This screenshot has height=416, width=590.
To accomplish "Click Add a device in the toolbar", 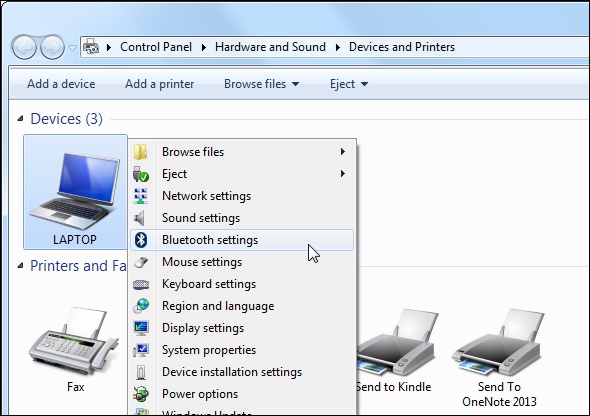I will click(x=61, y=84).
